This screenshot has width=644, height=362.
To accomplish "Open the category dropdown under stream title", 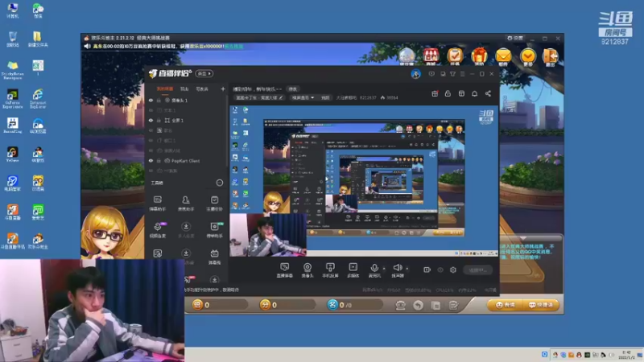I will coord(303,97).
